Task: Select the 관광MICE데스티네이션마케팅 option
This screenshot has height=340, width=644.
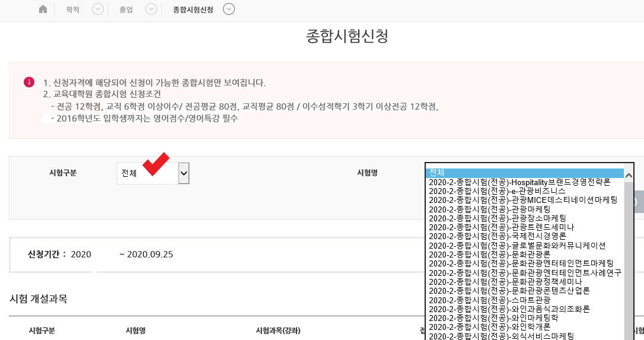Action: 523,200
